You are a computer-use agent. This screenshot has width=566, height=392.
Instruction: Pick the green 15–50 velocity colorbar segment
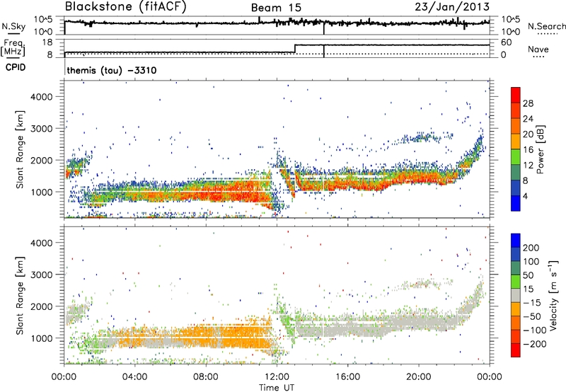pos(516,282)
